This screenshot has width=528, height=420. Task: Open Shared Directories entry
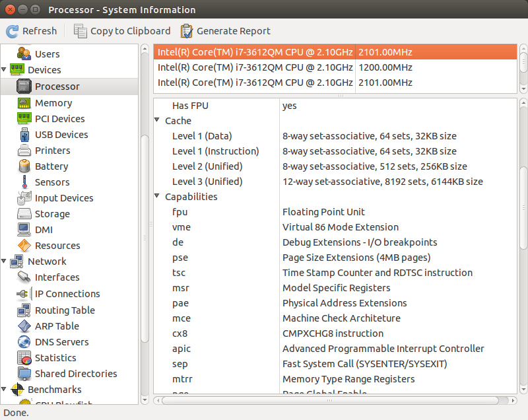point(76,374)
